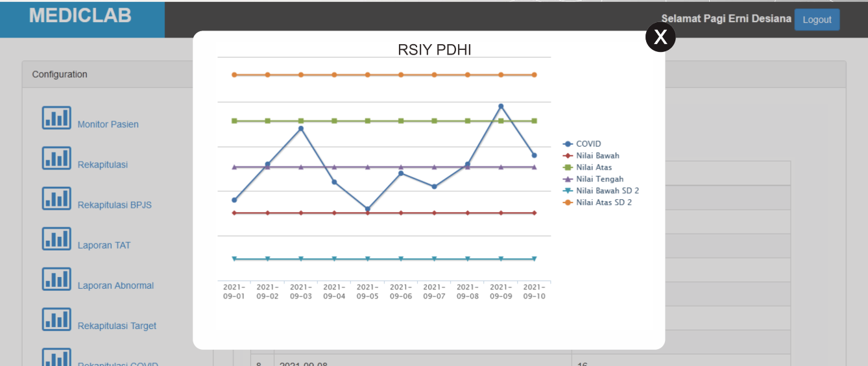Click the Rekapitulasi chart icon
868x366 pixels.
click(x=56, y=158)
